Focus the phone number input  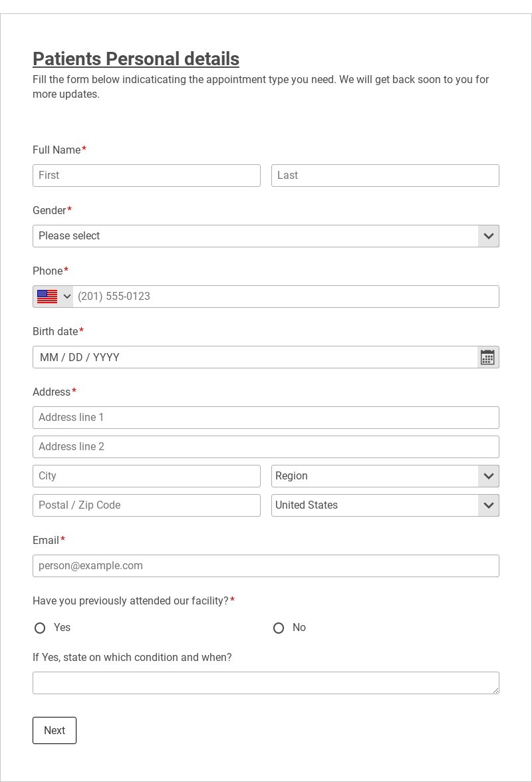click(286, 297)
